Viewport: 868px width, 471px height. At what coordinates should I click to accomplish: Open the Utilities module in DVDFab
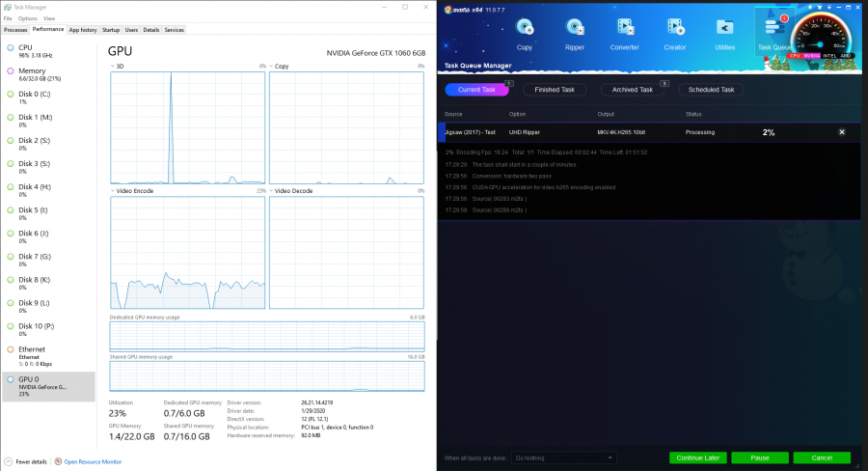[x=724, y=35]
